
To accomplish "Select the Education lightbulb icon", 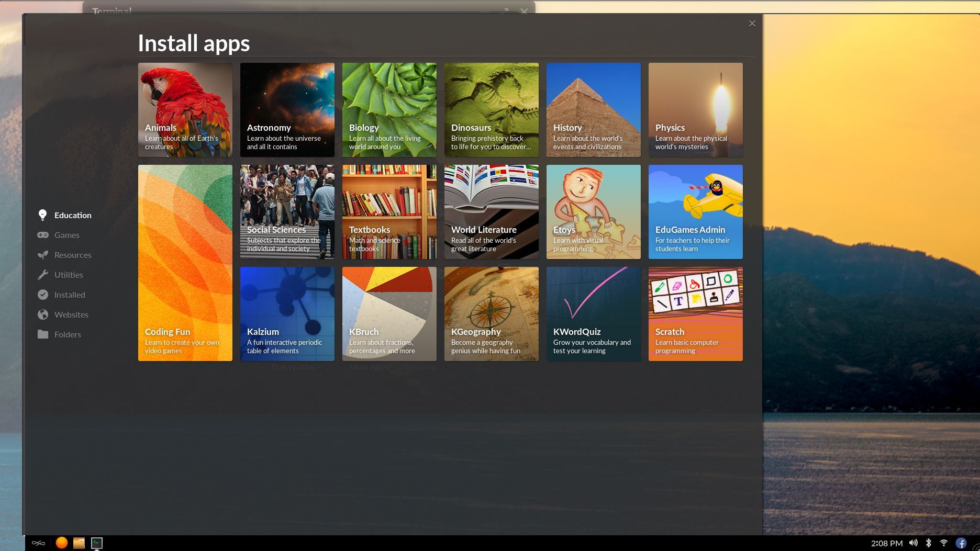I will tap(42, 215).
